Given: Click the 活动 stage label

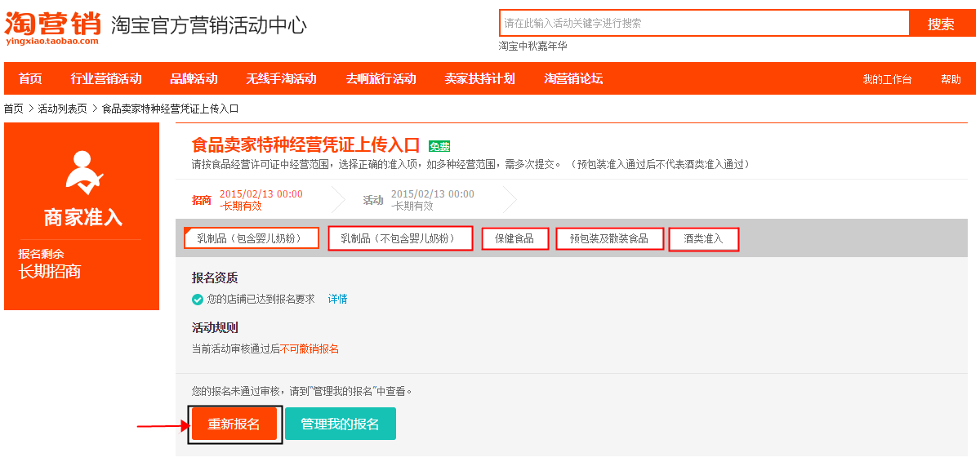Looking at the screenshot, I should (373, 201).
